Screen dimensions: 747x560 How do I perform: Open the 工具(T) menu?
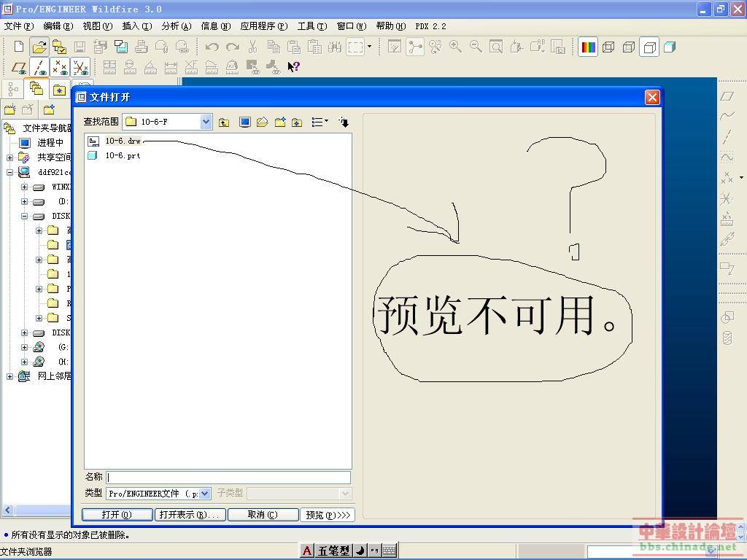point(312,26)
